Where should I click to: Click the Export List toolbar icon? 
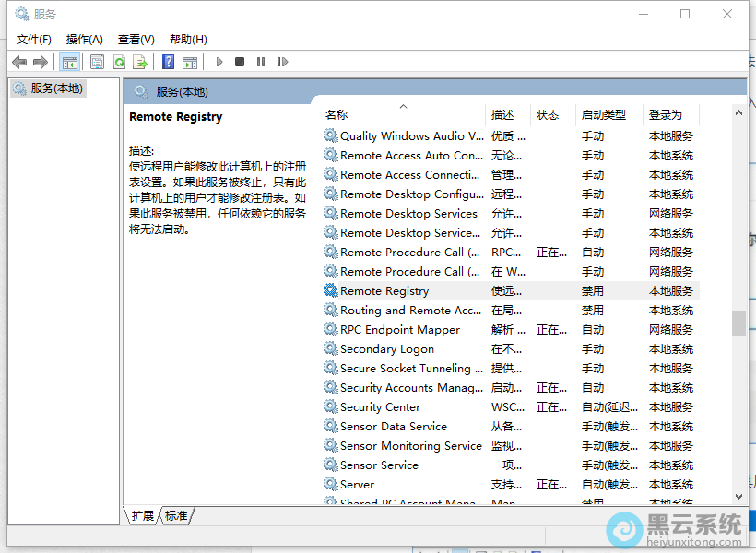click(140, 62)
